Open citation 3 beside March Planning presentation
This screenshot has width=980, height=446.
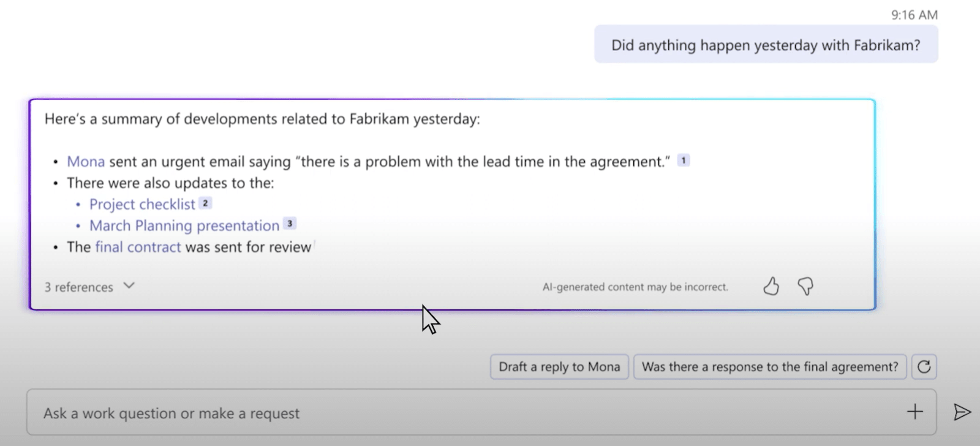pos(289,224)
